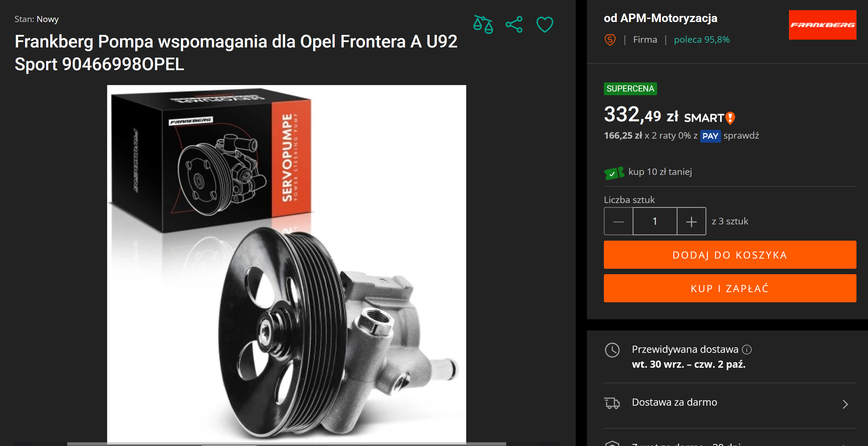Open the Frankberg brand logo
Viewport: 868px width, 446px height.
(x=823, y=25)
